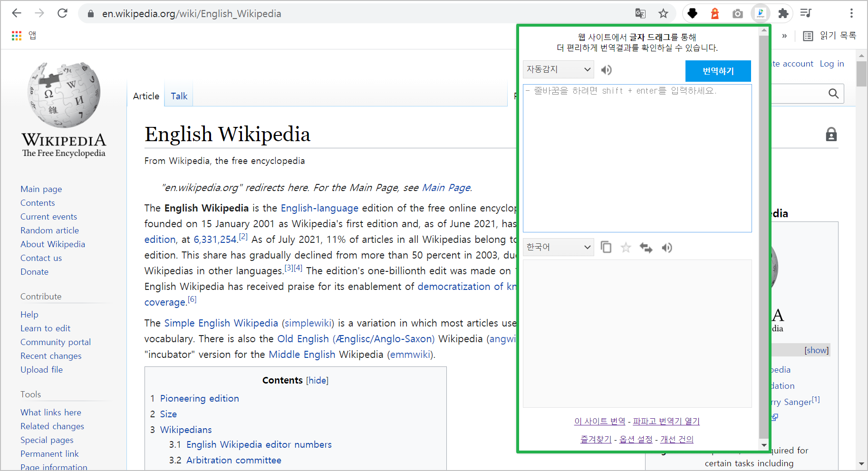The image size is (868, 471).
Task: Reload the Wikipedia page
Action: click(x=62, y=13)
